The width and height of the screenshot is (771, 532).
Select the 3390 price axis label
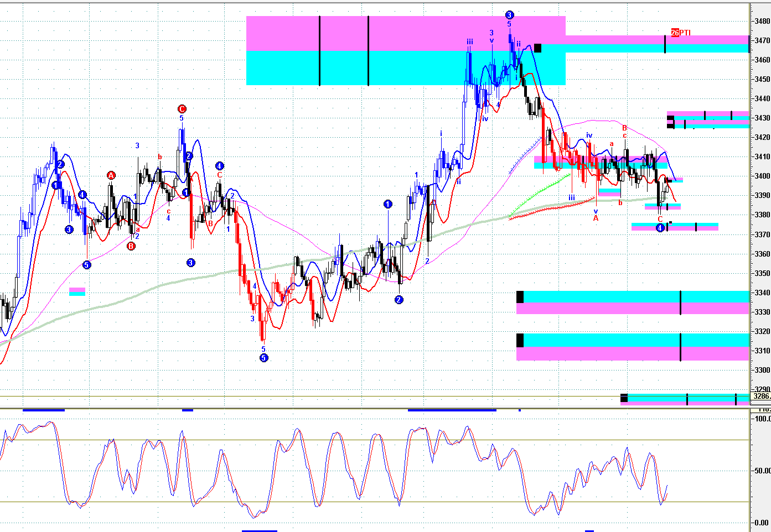point(762,195)
